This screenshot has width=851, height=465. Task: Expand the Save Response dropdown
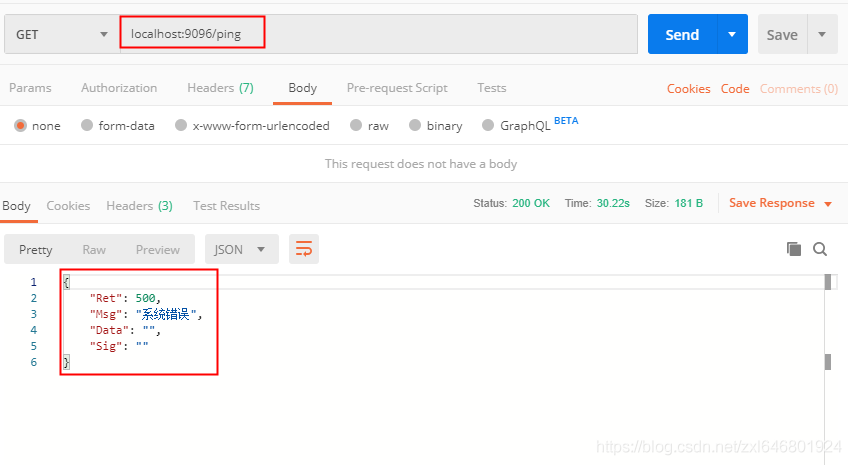(827, 204)
